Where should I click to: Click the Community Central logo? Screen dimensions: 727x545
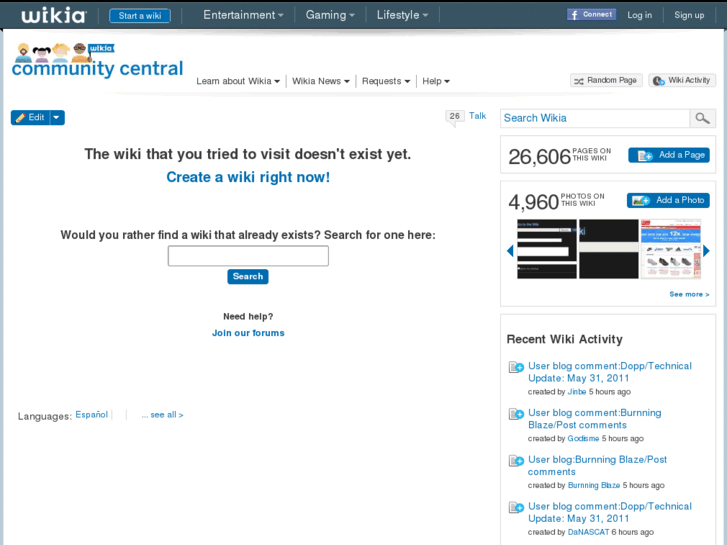pyautogui.click(x=98, y=60)
